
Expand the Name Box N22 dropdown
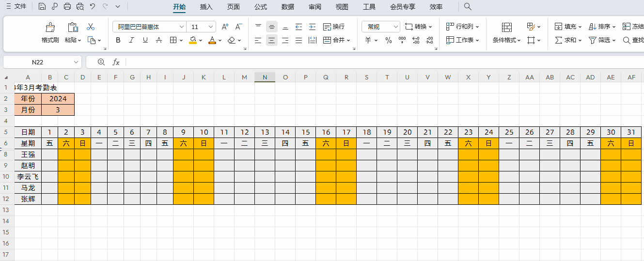point(76,62)
